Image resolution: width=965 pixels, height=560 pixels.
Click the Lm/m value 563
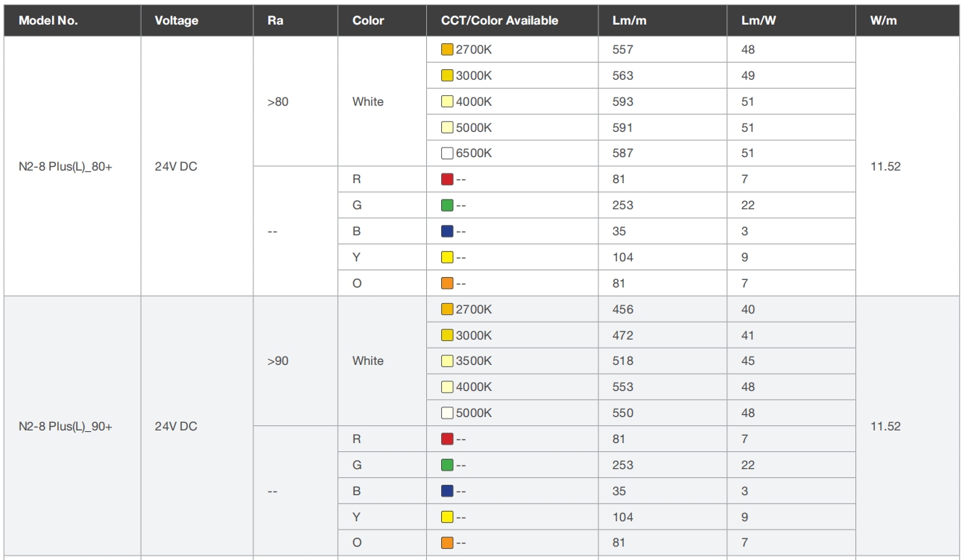622,75
